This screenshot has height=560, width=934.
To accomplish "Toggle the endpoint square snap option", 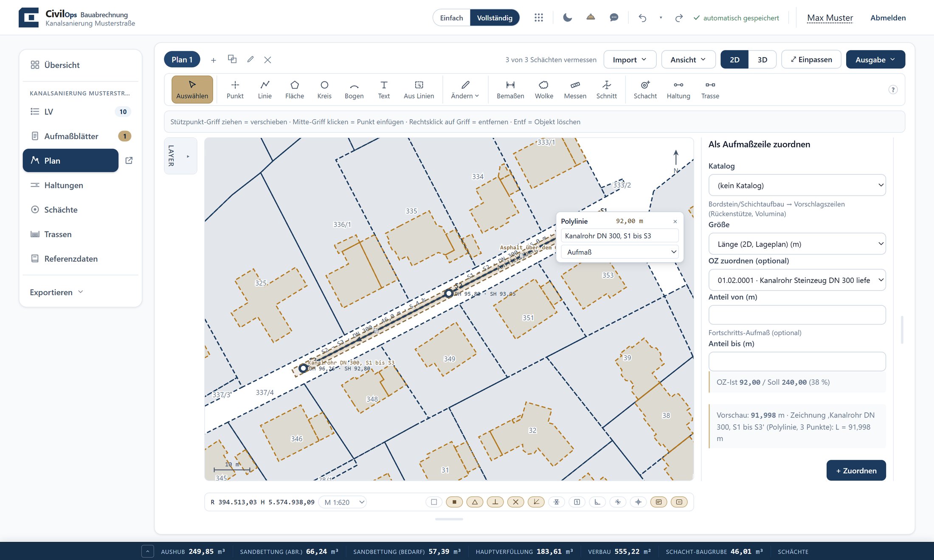I will pyautogui.click(x=454, y=502).
